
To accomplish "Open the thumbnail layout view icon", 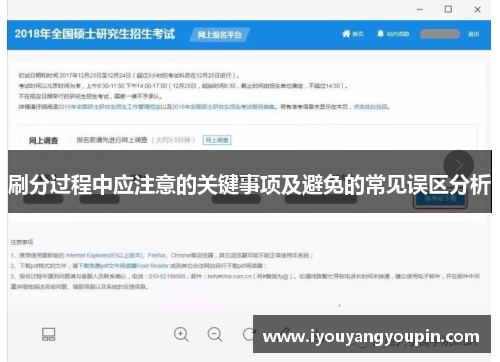I will (x=49, y=334).
